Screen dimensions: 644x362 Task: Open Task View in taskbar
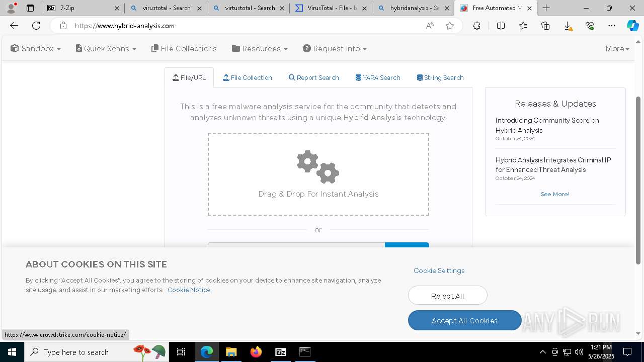181,352
